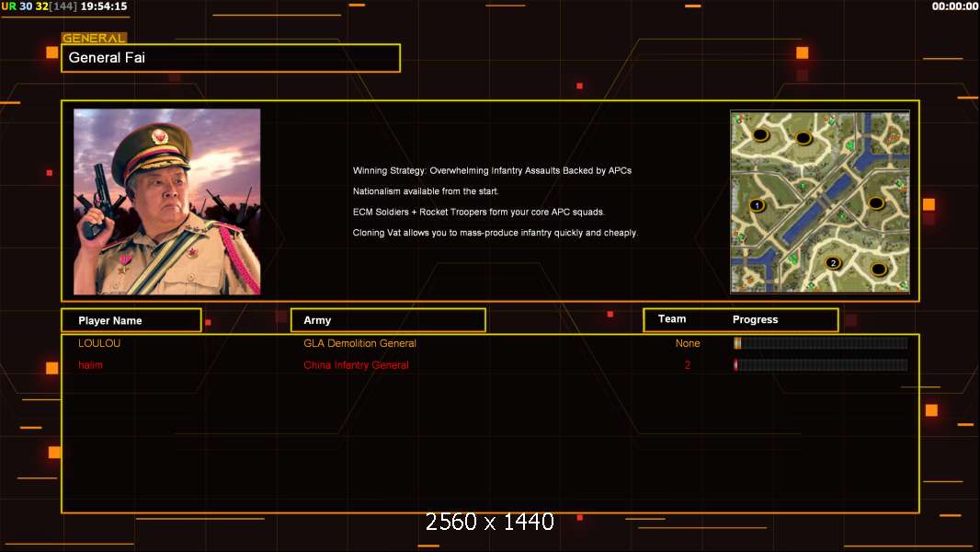Click halim's loading progress bar

click(x=821, y=365)
